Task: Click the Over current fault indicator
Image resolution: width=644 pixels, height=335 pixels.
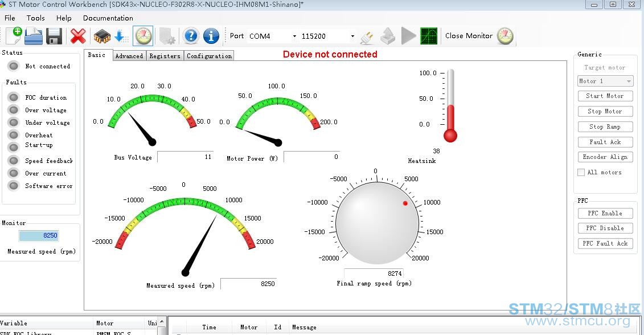Action: 14,173
